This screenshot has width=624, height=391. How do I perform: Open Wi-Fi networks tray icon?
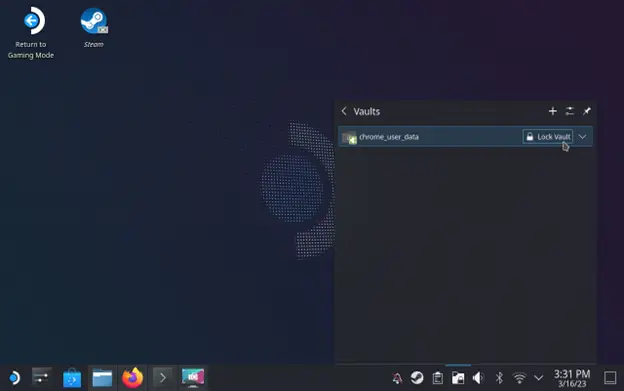[519, 378]
